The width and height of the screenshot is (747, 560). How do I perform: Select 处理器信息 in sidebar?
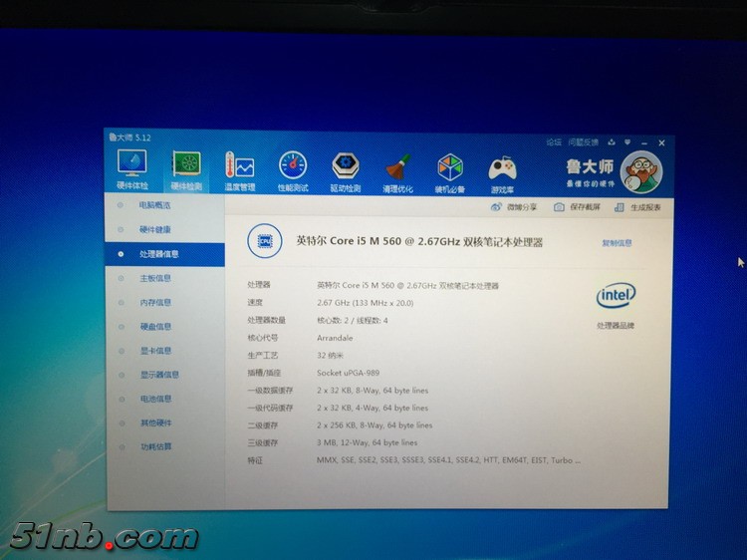(164, 254)
